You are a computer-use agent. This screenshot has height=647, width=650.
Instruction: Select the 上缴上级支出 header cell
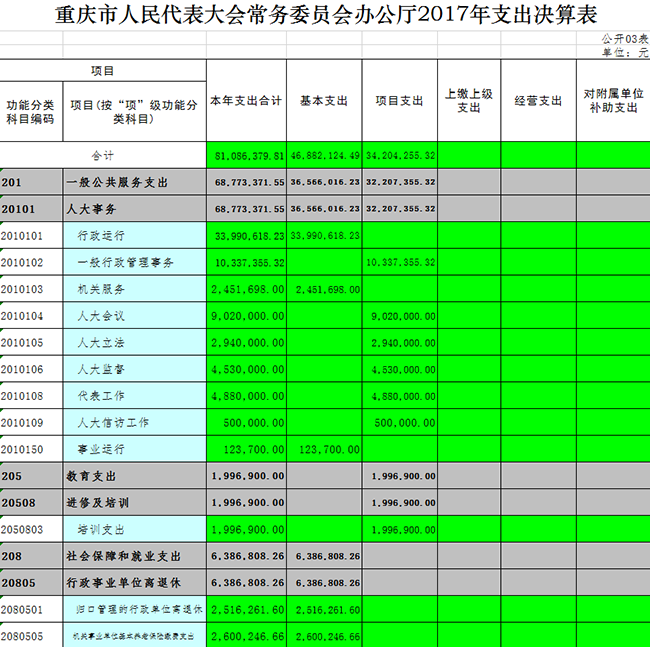pyautogui.click(x=469, y=101)
